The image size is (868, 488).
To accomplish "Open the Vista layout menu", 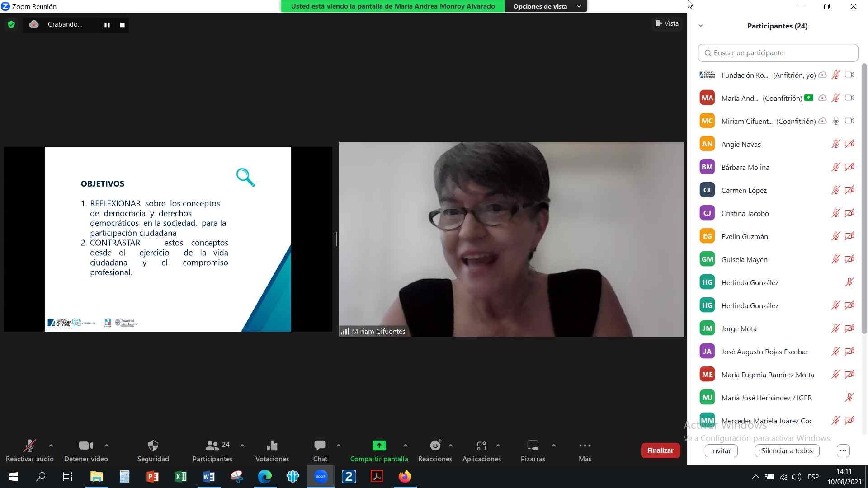I will click(667, 23).
